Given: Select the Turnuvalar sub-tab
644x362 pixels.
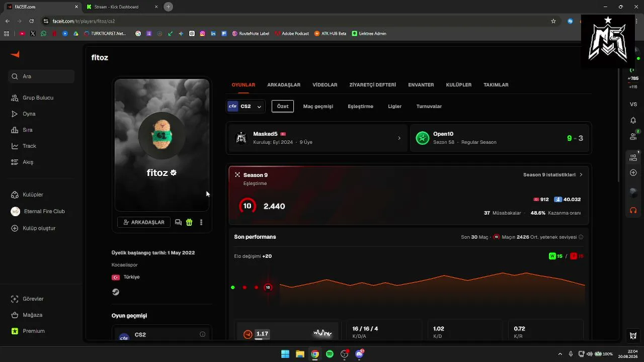Looking at the screenshot, I should tap(429, 107).
